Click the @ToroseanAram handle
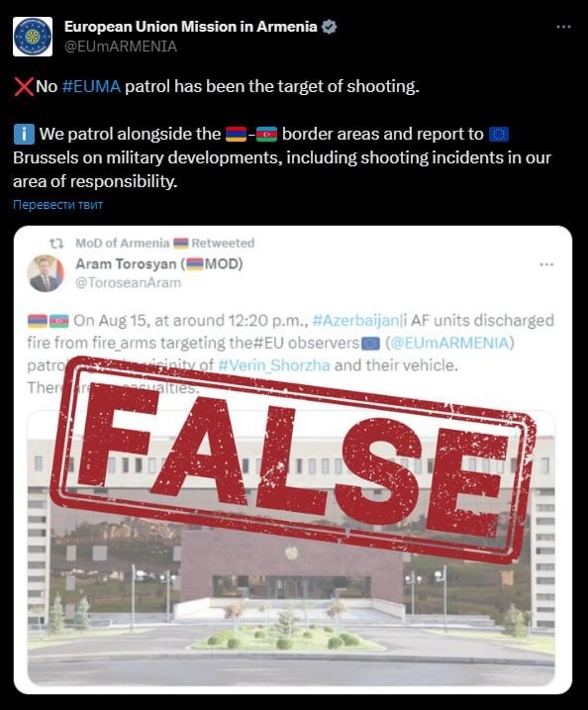 tap(128, 282)
